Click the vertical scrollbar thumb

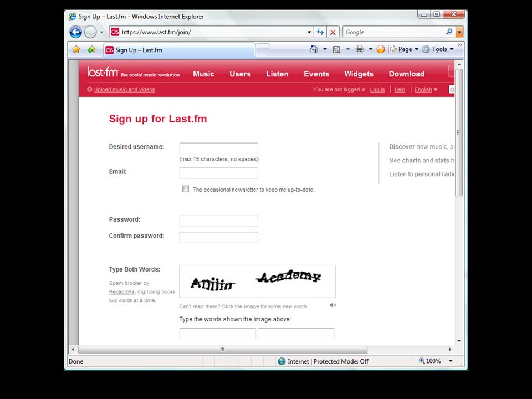point(459,132)
